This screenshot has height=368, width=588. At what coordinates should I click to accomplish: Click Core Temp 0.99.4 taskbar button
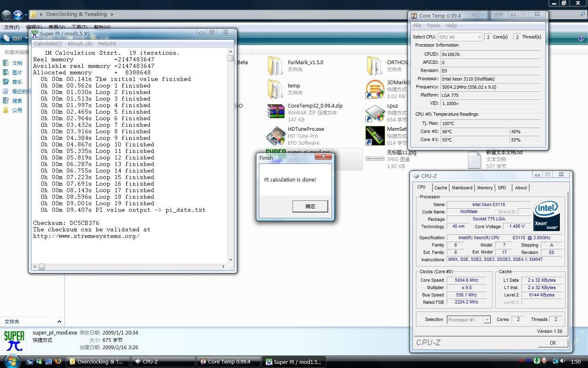click(229, 361)
